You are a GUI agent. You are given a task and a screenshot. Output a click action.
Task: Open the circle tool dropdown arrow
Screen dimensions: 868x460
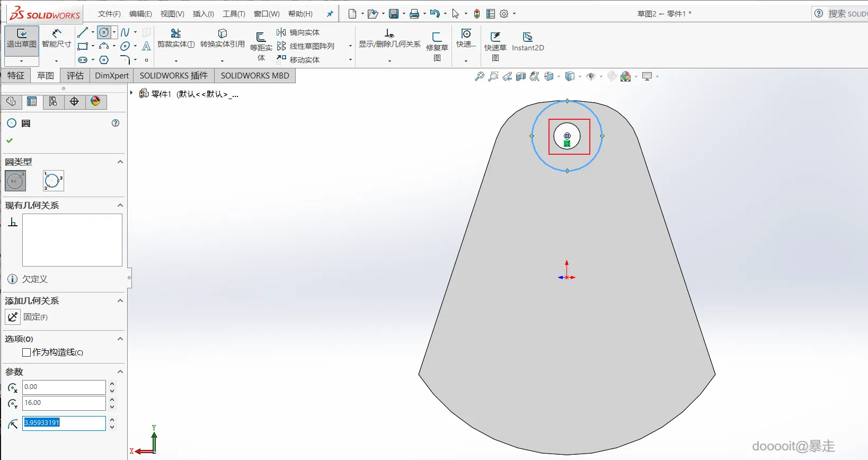tap(114, 32)
